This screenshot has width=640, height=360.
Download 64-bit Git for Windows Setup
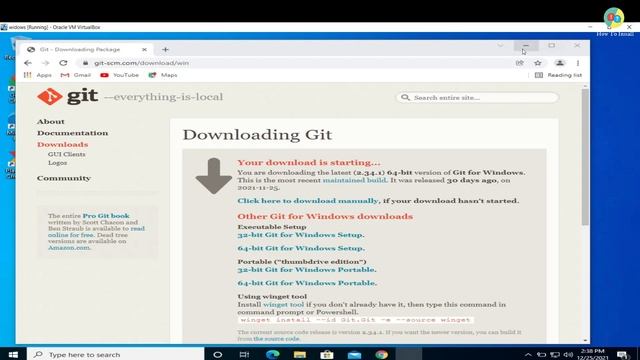tap(300, 248)
